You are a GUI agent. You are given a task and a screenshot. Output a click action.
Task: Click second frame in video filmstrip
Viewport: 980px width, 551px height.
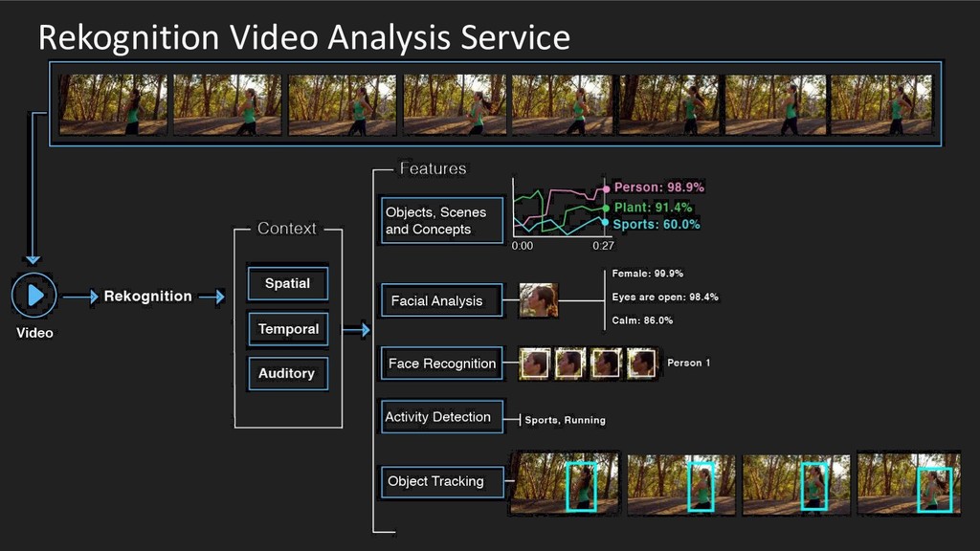[x=228, y=105]
